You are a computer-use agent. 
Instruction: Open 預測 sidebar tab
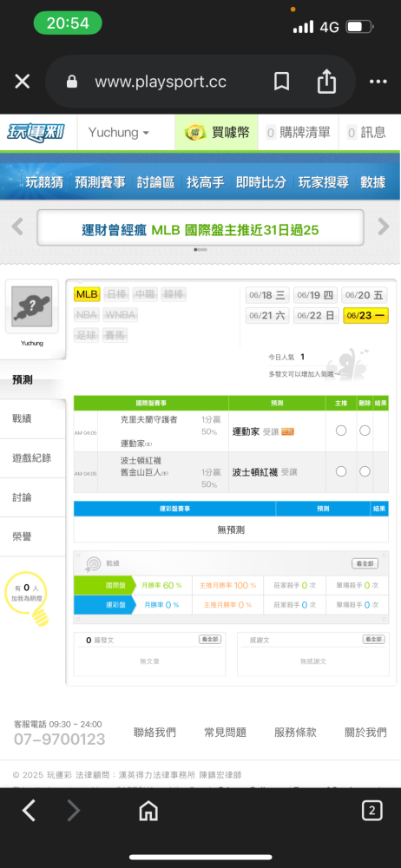pos(32,380)
